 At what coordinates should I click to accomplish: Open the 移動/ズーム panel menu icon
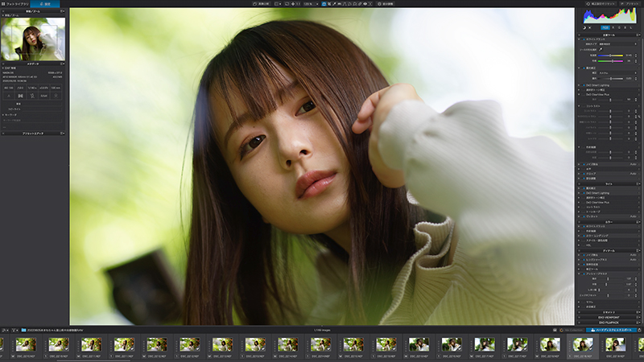(x=62, y=11)
